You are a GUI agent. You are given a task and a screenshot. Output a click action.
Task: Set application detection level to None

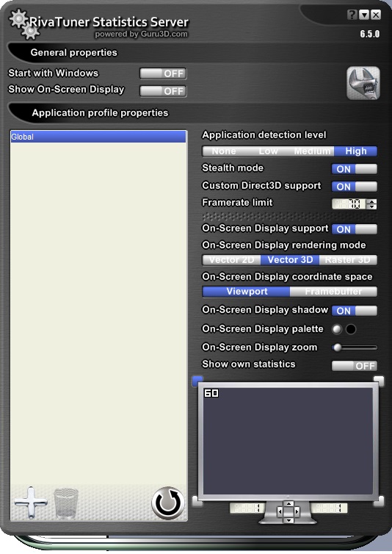[224, 151]
